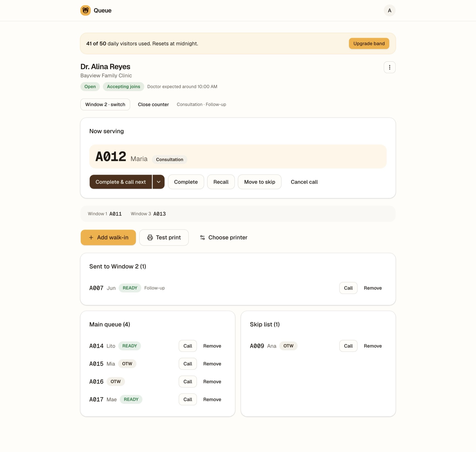Click the now-serving number A012
This screenshot has height=452, width=476.
coord(111,157)
